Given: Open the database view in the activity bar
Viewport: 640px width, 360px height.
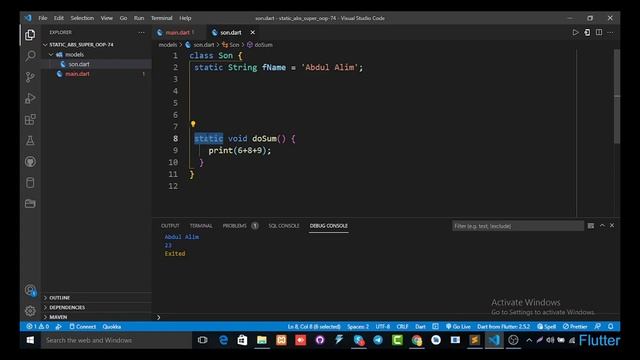Looking at the screenshot, I should click(x=30, y=182).
